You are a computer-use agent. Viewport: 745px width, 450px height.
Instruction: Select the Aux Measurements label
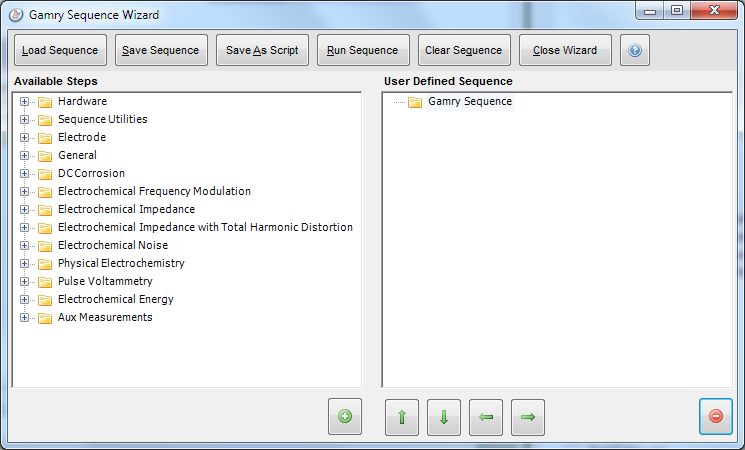click(105, 318)
